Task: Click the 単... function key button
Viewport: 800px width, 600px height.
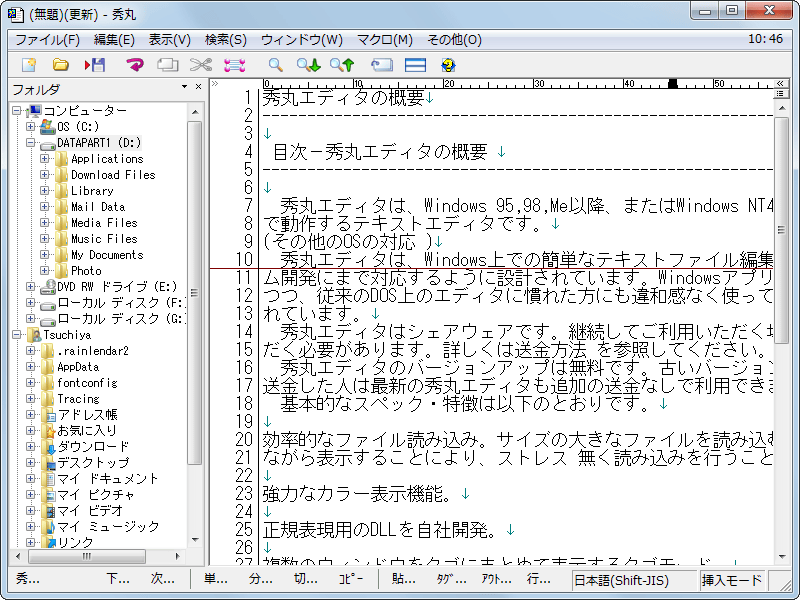Action: click(x=215, y=579)
